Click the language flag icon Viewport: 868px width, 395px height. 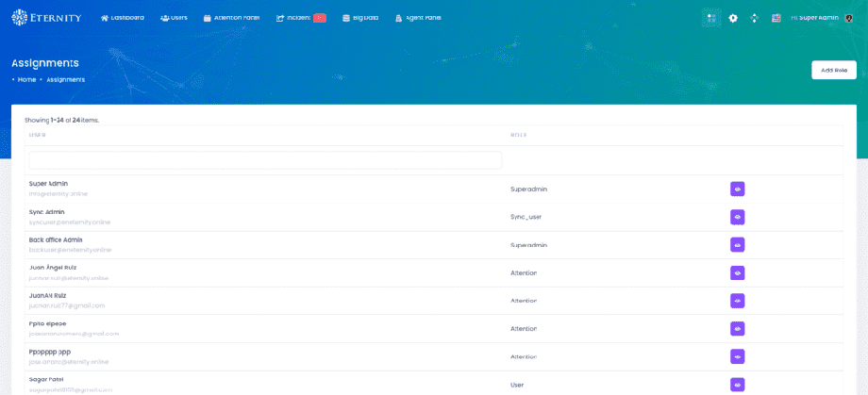(776, 18)
